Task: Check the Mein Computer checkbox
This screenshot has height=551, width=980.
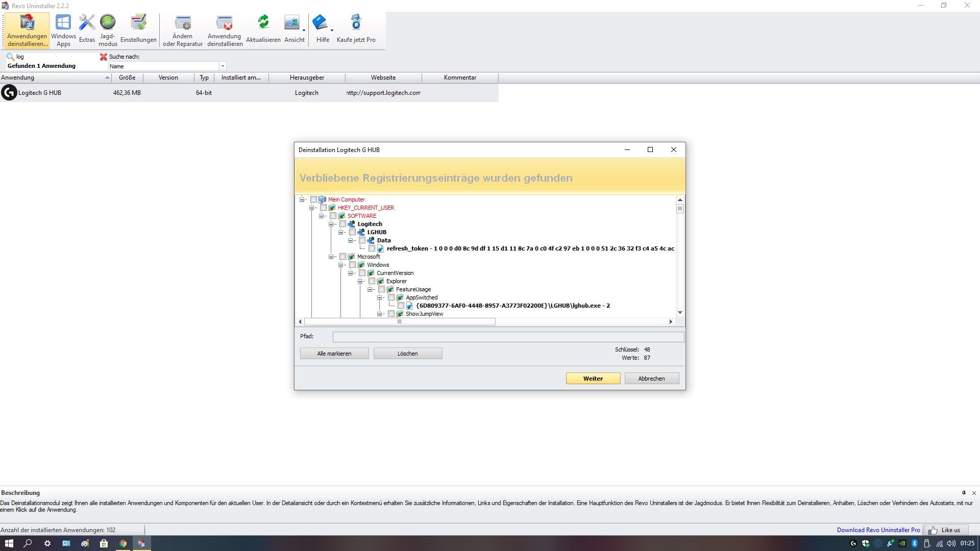Action: tap(313, 199)
